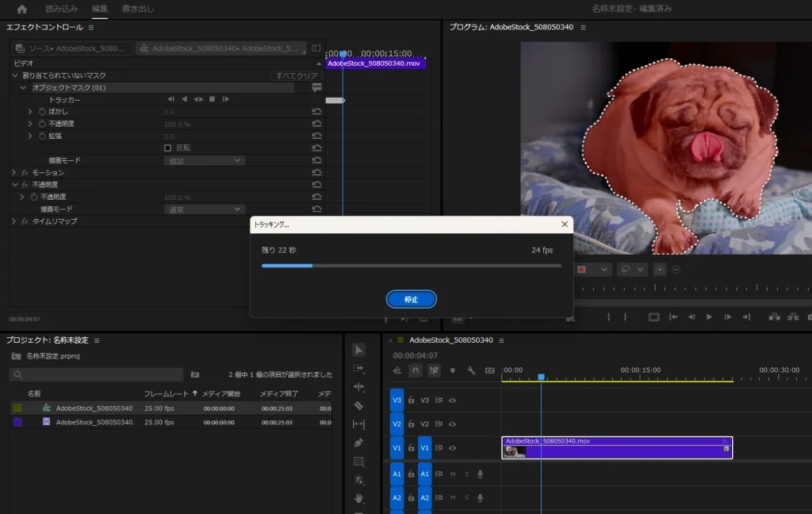Toggle snap magnet in timeline

[x=416, y=370]
